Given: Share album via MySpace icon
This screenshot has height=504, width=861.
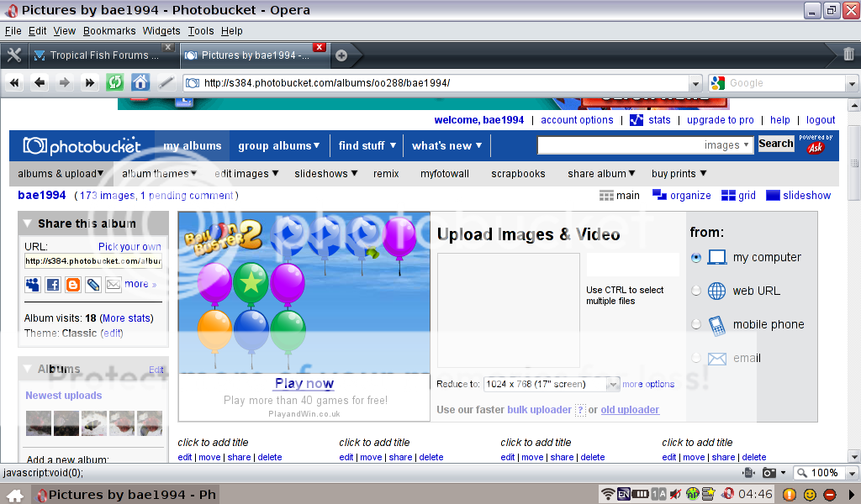Looking at the screenshot, I should (x=33, y=284).
